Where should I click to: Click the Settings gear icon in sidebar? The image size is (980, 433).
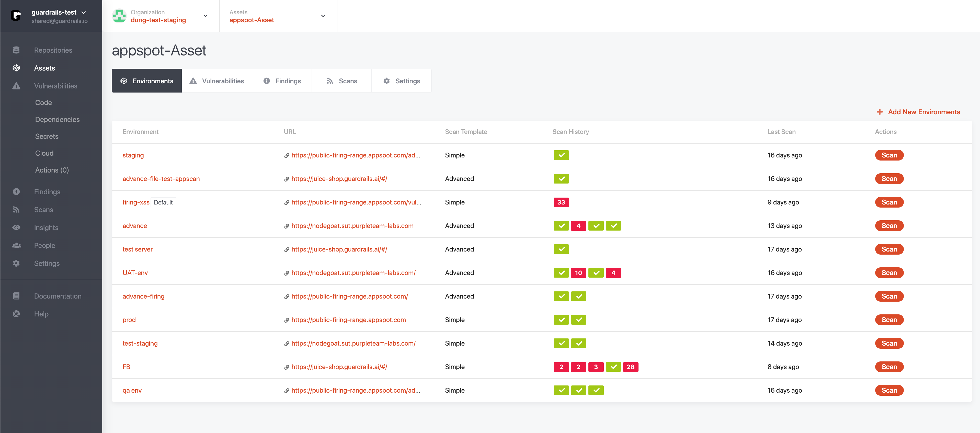pos(17,263)
